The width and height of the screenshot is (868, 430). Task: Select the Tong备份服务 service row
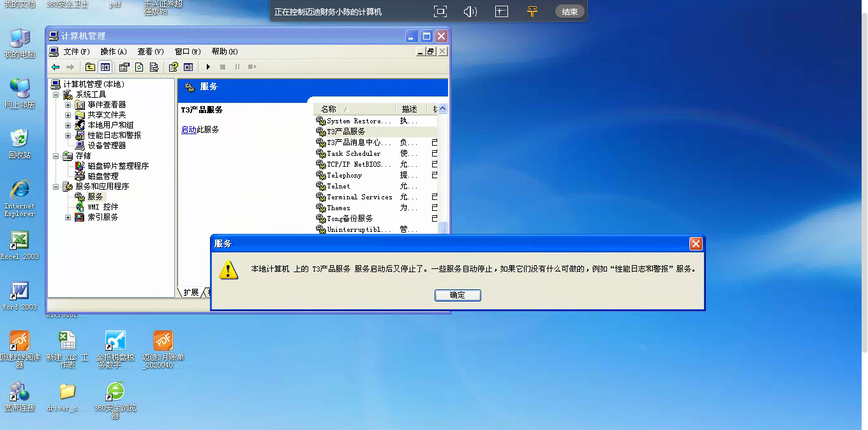coord(377,219)
